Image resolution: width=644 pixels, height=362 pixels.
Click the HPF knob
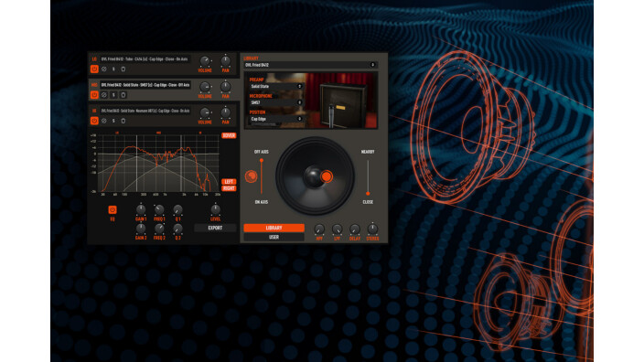pos(319,229)
